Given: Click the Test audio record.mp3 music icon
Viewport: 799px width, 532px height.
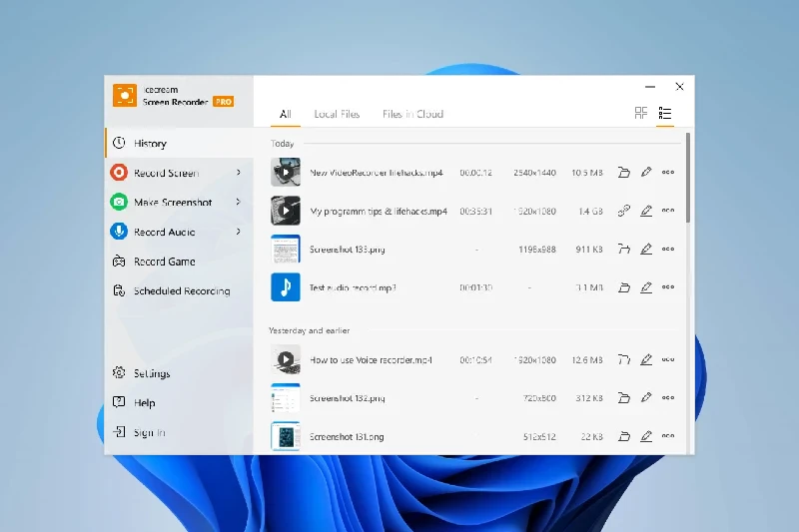Looking at the screenshot, I should pyautogui.click(x=286, y=287).
